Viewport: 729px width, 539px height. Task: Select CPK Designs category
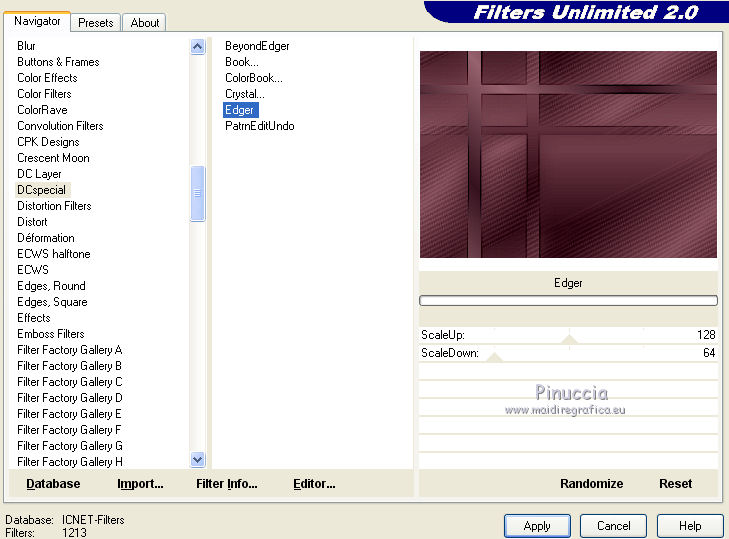click(x=48, y=142)
